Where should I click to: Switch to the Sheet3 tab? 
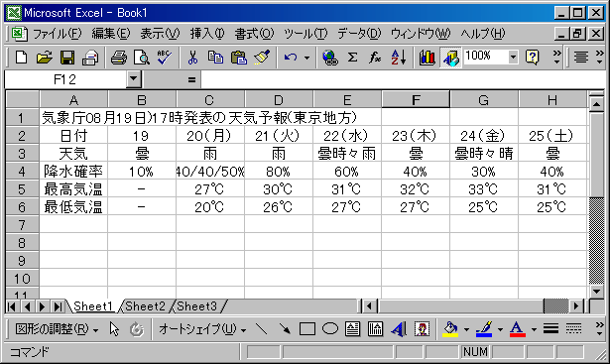[196, 306]
